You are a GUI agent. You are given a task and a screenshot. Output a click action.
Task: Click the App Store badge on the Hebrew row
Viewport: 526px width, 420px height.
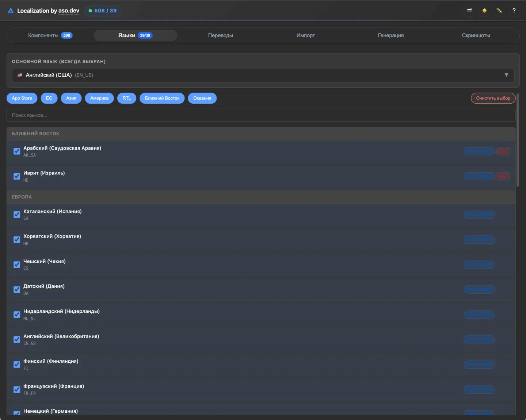click(x=479, y=177)
